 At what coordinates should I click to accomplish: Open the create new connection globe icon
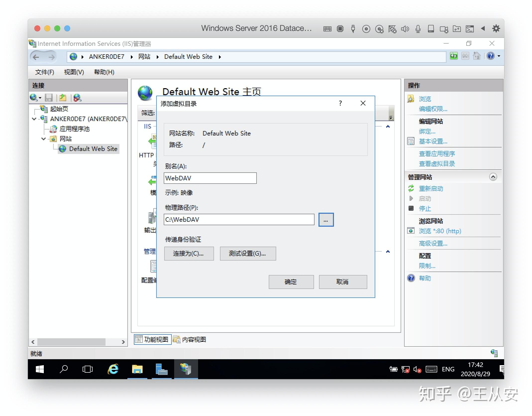coord(34,98)
